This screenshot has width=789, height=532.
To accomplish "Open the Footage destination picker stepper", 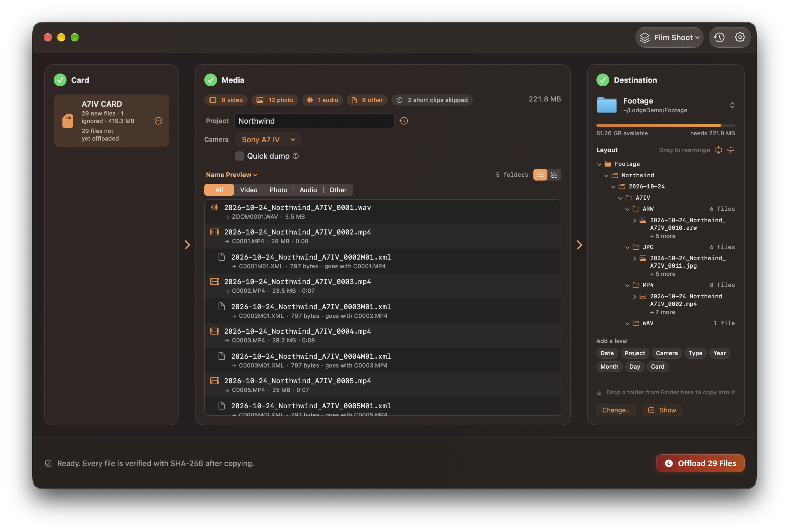I will click(x=732, y=105).
